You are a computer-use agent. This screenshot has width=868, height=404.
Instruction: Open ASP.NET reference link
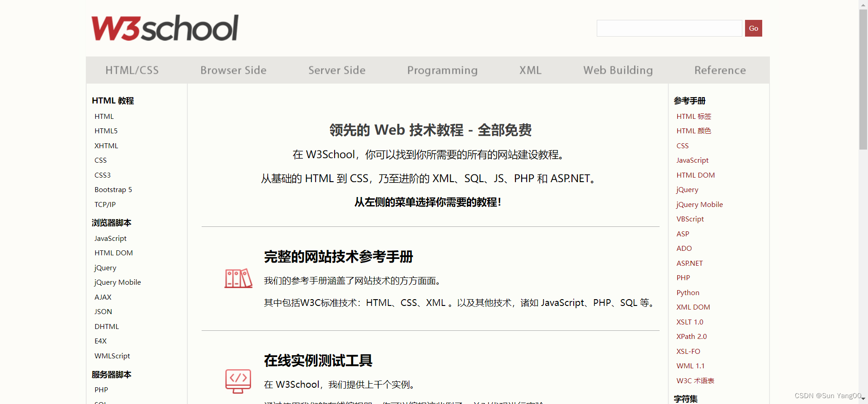pyautogui.click(x=690, y=263)
